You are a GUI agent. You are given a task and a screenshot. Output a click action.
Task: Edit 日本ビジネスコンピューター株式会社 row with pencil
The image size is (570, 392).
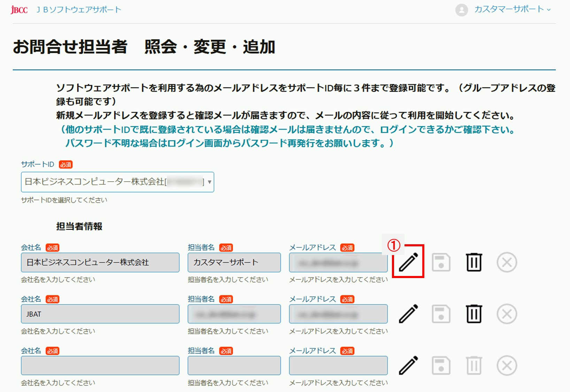[x=408, y=262]
